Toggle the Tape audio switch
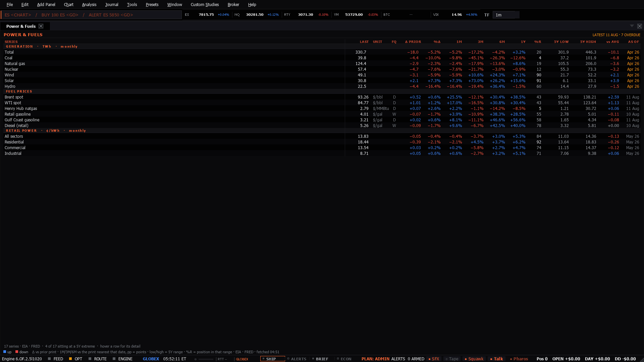This screenshot has width=644, height=362. [x=452, y=359]
